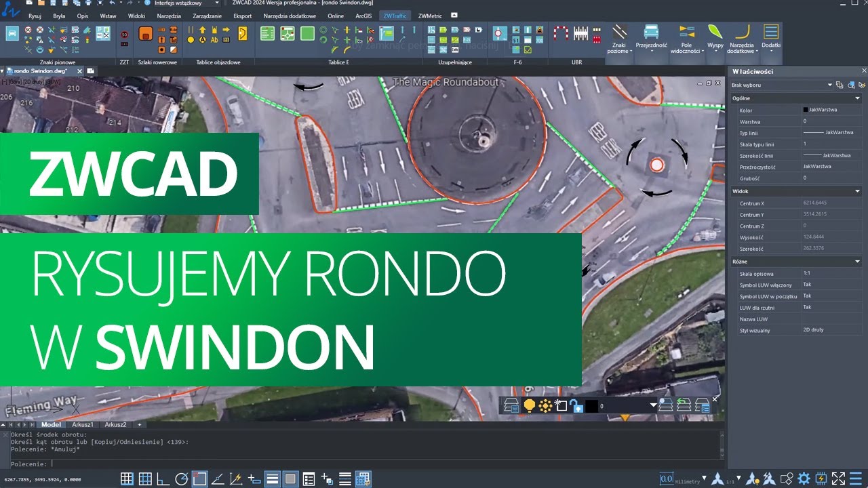Click the large car sign icon in Znaki pionowe

pos(12,33)
